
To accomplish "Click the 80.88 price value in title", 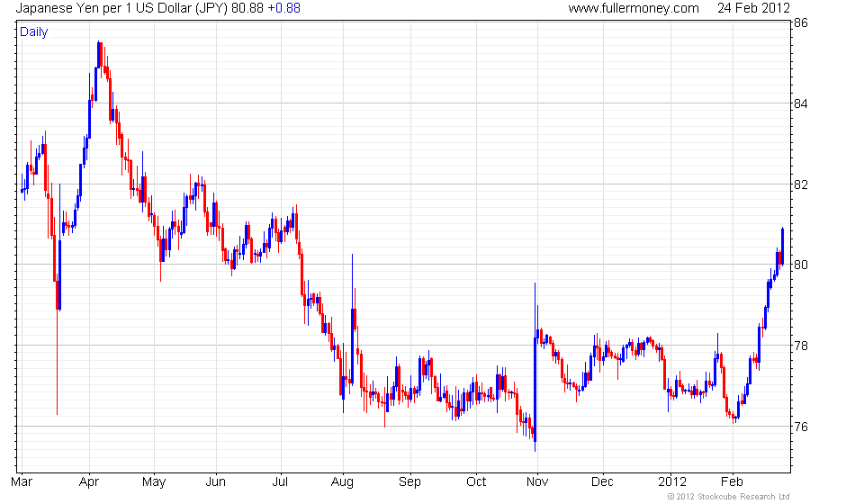I will [x=247, y=8].
